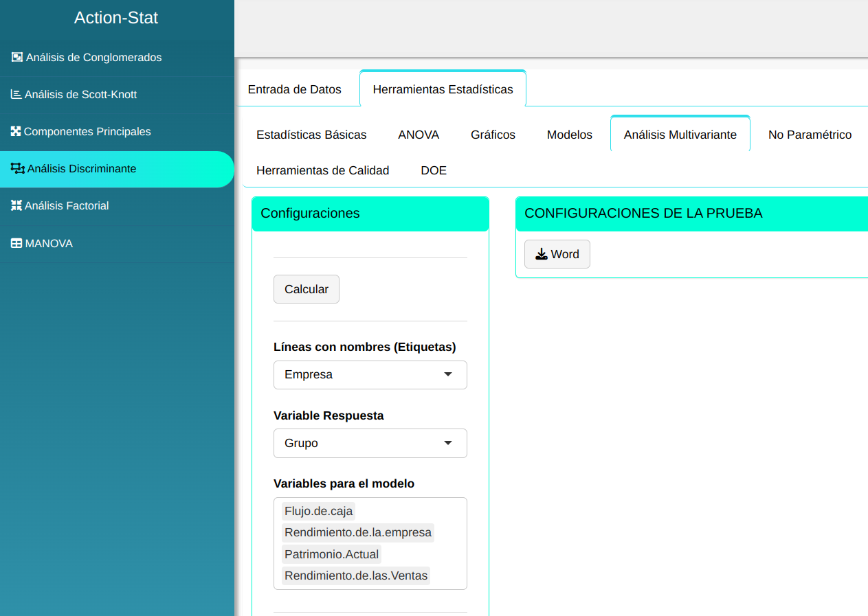Click the Análisis Discriminante sidebar icon
868x616 pixels.
pos(17,168)
